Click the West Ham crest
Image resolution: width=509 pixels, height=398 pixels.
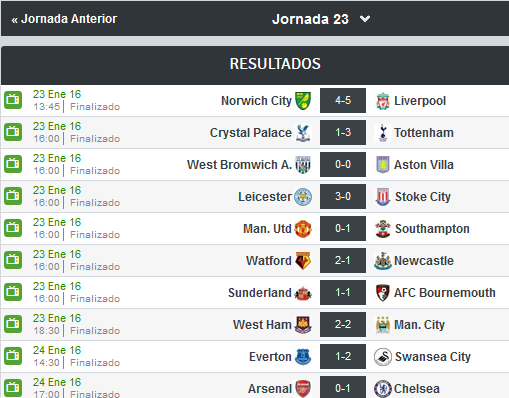click(303, 325)
